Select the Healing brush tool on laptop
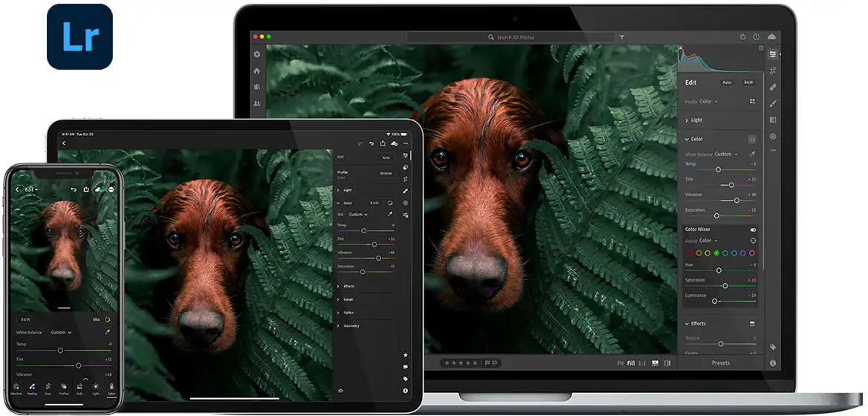This screenshot has width=868, height=416. (773, 87)
